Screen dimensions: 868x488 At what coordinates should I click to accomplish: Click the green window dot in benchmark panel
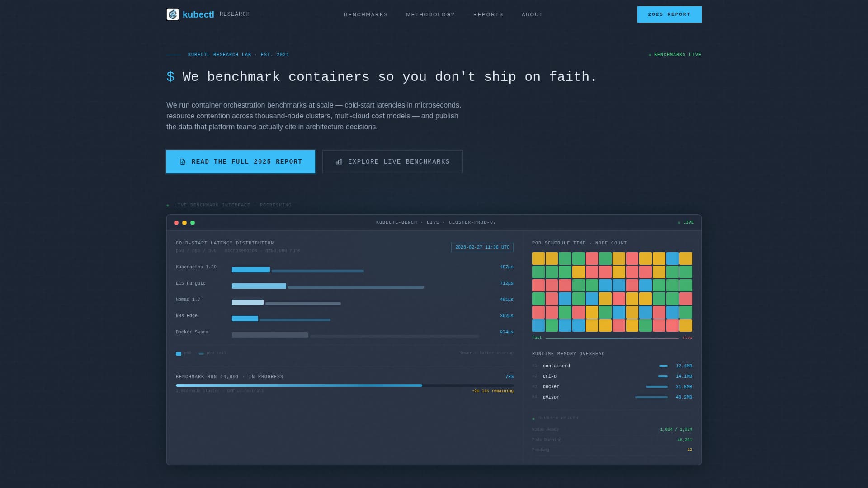[x=193, y=223]
